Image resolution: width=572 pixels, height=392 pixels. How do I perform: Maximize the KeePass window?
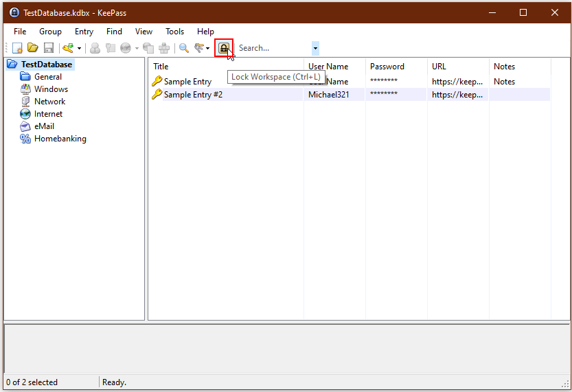click(x=523, y=12)
